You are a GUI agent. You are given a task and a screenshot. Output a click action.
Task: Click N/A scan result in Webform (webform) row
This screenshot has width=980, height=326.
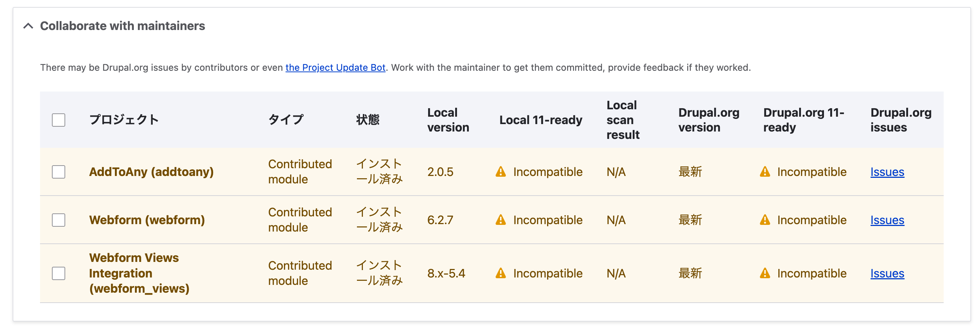(616, 220)
